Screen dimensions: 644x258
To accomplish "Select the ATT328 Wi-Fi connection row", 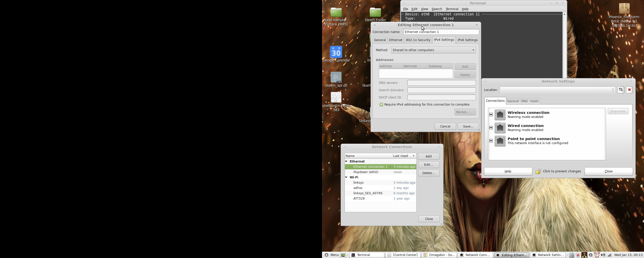I will click(x=380, y=199).
